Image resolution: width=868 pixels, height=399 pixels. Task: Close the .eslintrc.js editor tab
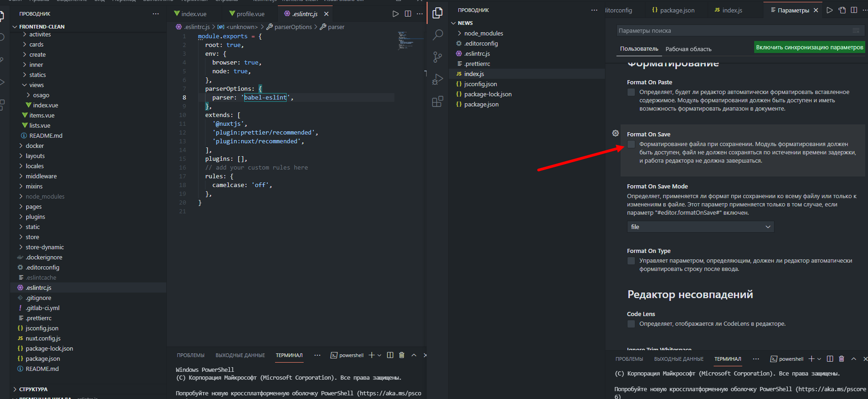coord(326,14)
